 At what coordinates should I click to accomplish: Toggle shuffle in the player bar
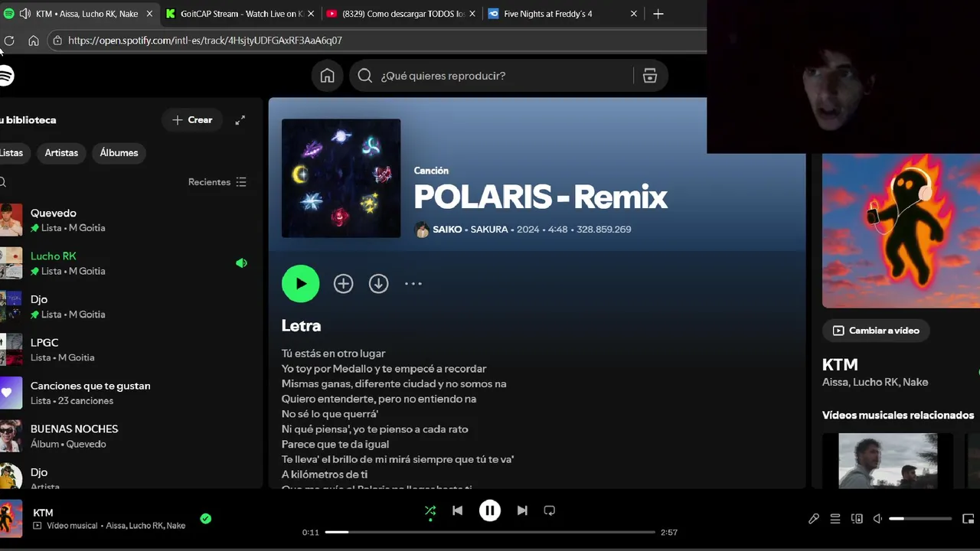coord(430,510)
